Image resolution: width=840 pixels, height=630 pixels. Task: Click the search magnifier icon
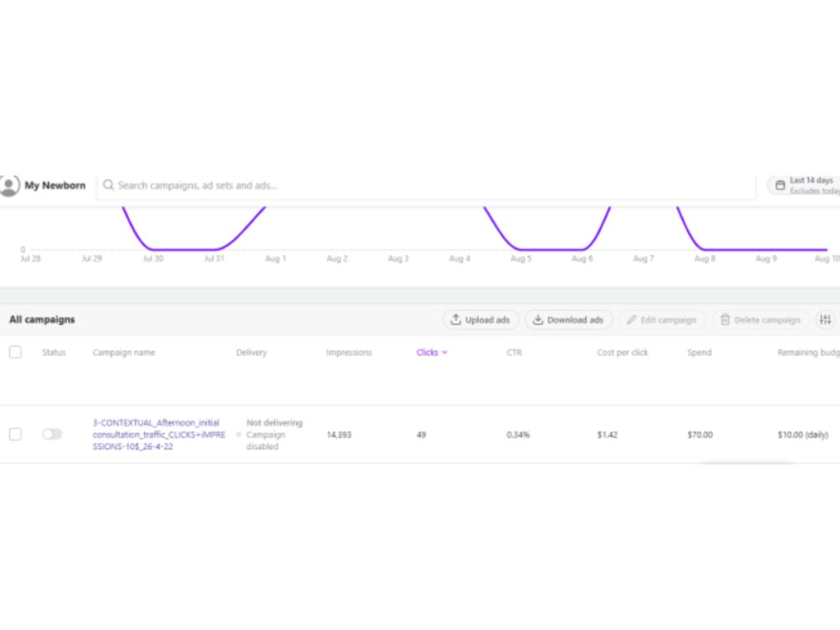point(108,185)
